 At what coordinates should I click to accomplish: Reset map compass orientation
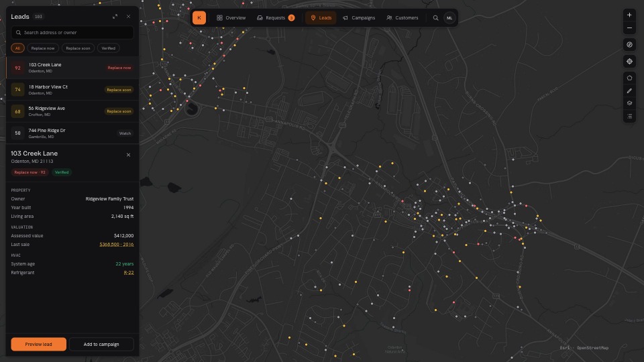[x=629, y=45]
